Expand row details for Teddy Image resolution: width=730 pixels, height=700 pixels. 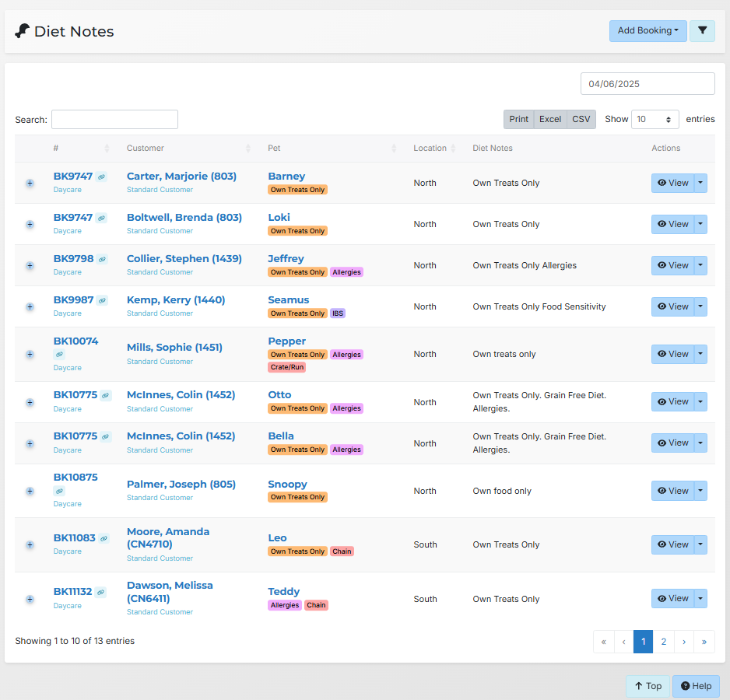tap(30, 600)
